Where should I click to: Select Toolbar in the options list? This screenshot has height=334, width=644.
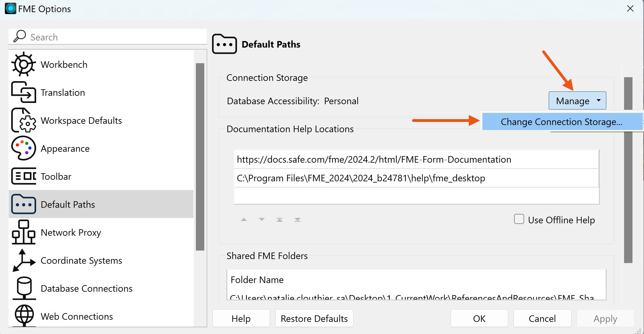coord(101,176)
